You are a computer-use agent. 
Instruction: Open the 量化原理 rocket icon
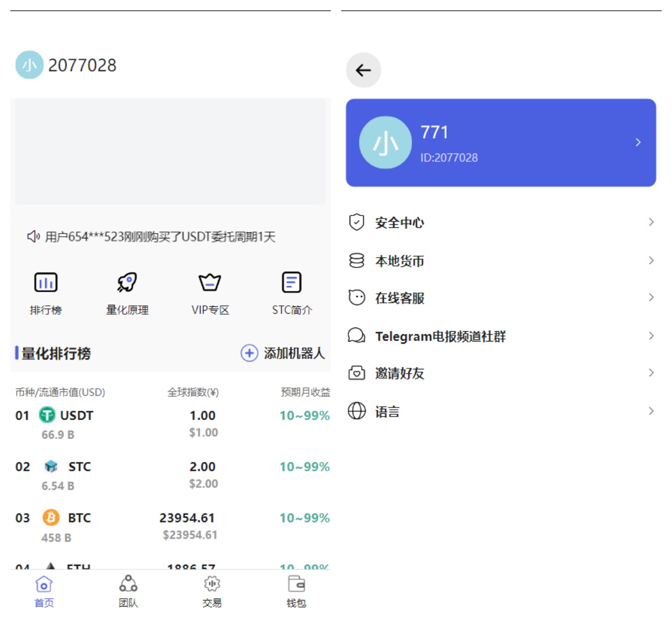click(127, 282)
